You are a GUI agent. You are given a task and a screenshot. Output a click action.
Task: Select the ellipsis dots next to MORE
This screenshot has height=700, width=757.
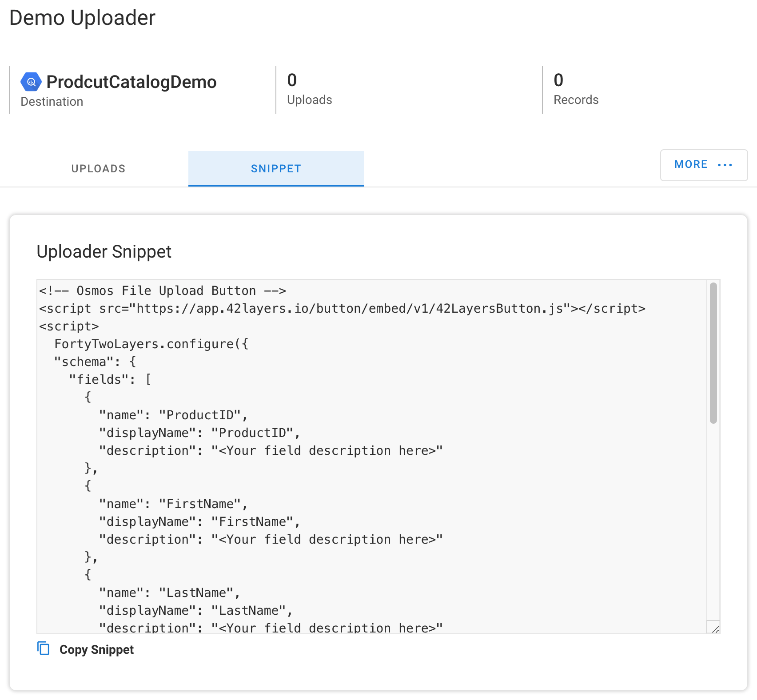[x=725, y=165]
